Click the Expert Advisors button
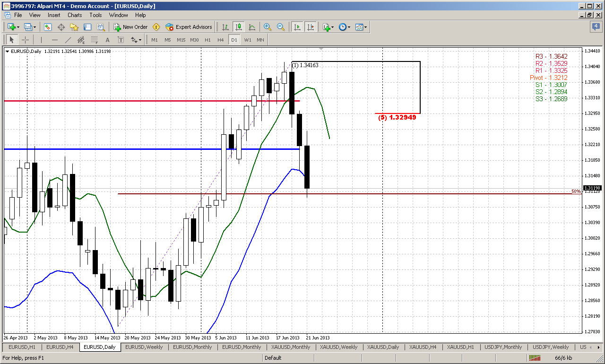The image size is (605, 364). coord(189,27)
